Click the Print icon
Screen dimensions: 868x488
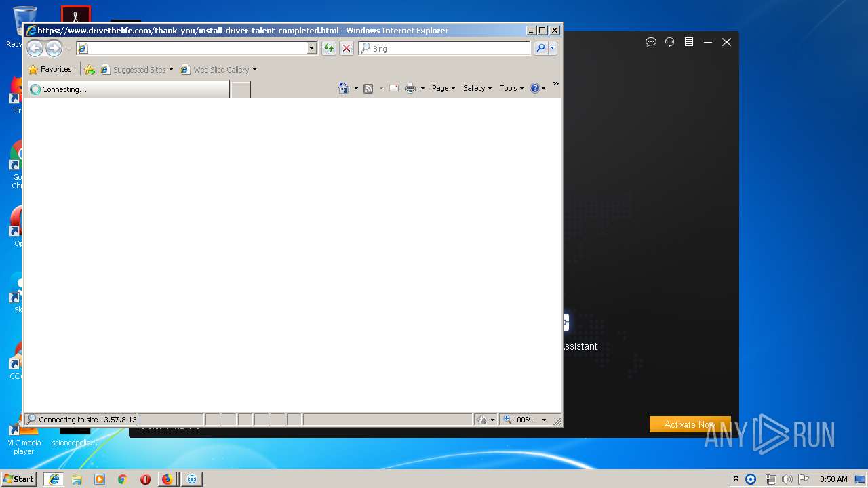[x=410, y=88]
